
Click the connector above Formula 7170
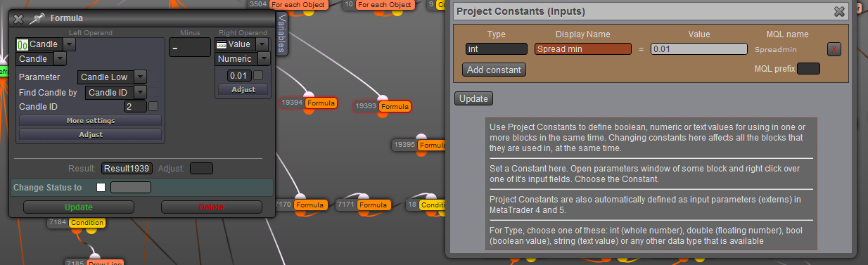pyautogui.click(x=300, y=197)
